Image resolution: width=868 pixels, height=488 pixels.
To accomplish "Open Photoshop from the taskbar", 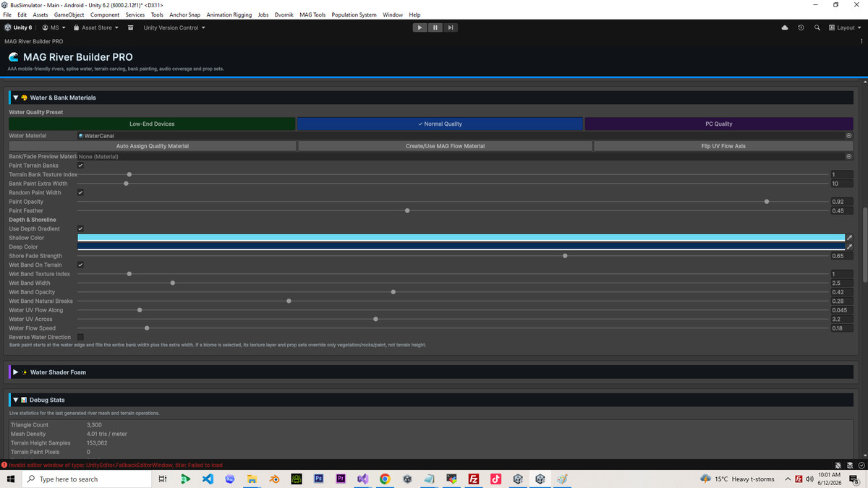I will 318,479.
